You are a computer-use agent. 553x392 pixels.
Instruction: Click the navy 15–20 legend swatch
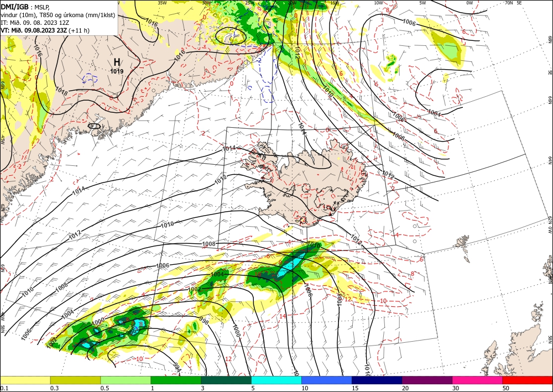click(x=377, y=380)
